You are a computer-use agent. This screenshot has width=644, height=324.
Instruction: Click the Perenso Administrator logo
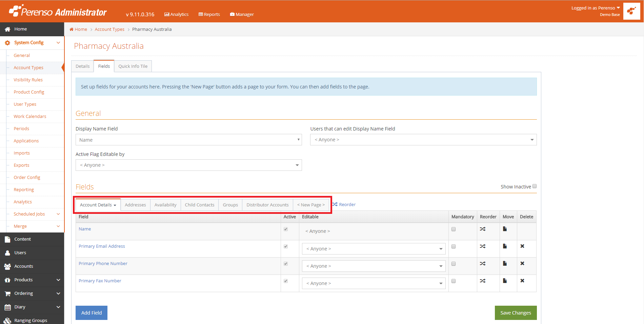point(58,11)
